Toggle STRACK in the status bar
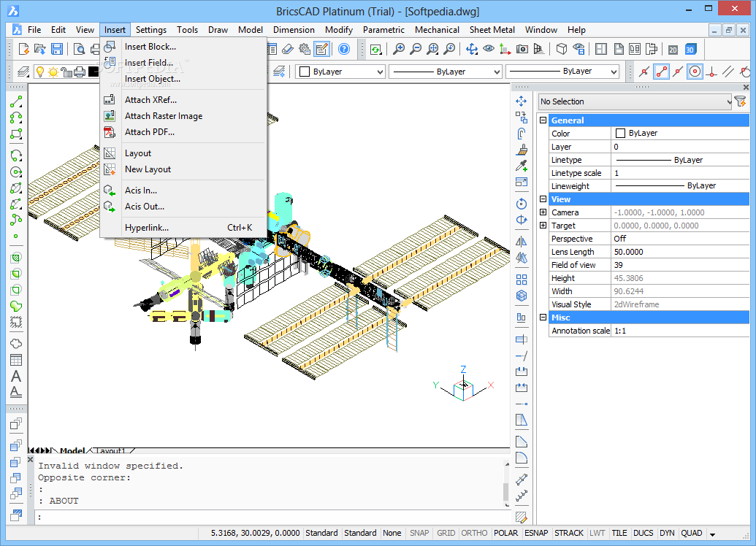 568,533
